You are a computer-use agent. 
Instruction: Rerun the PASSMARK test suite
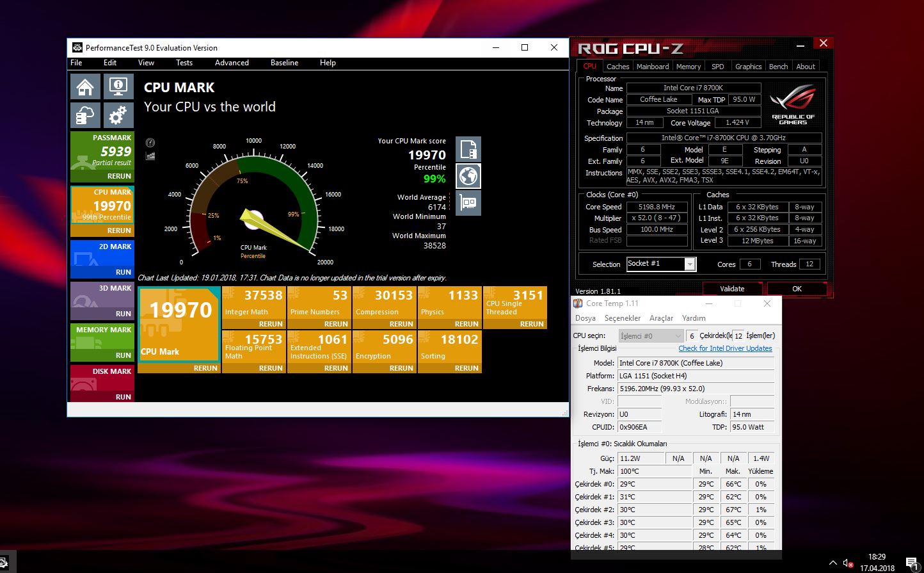point(119,176)
